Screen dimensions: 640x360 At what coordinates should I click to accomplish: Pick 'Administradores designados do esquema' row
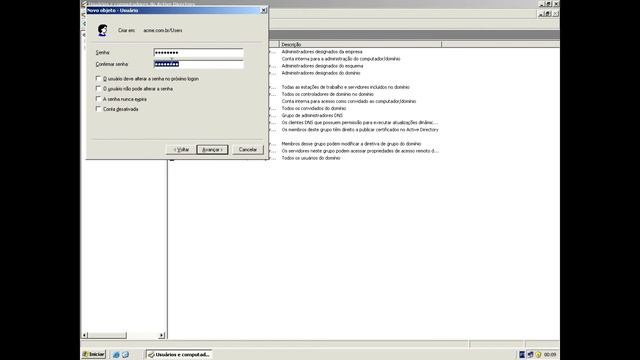point(322,66)
